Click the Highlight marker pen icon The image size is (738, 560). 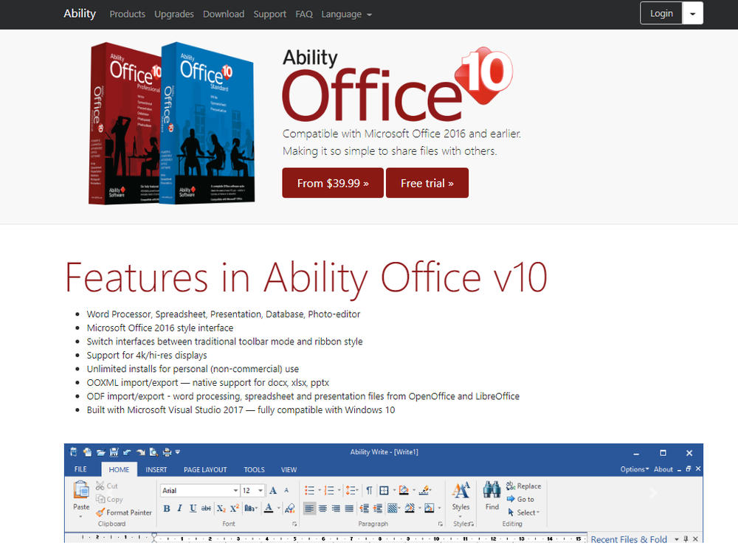coord(424,491)
